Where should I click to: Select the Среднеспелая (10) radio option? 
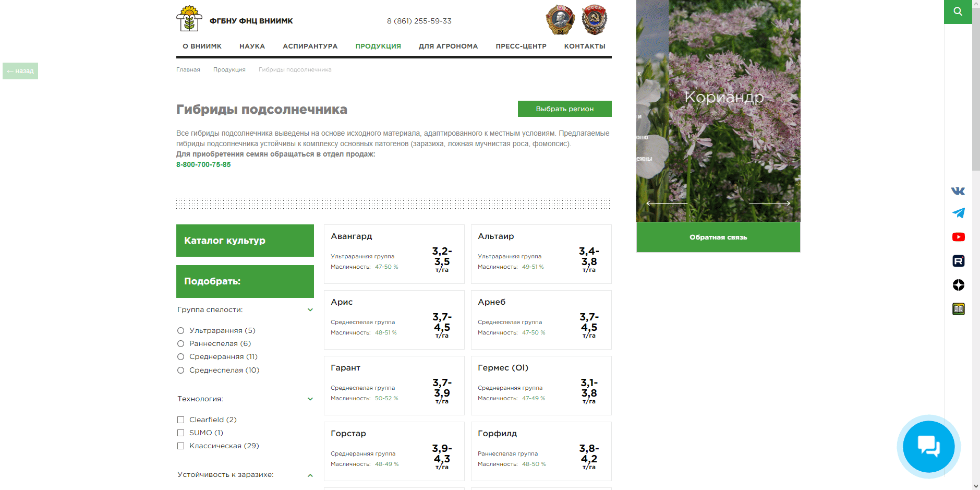181,371
